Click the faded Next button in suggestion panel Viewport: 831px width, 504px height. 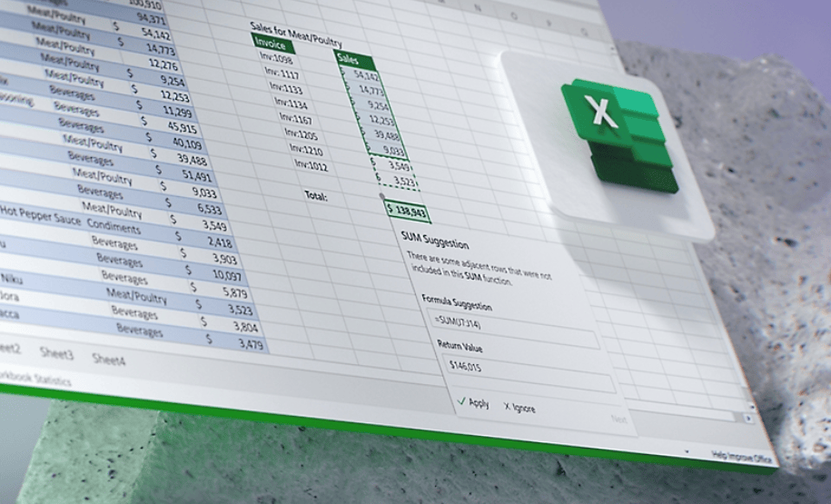pos(619,420)
